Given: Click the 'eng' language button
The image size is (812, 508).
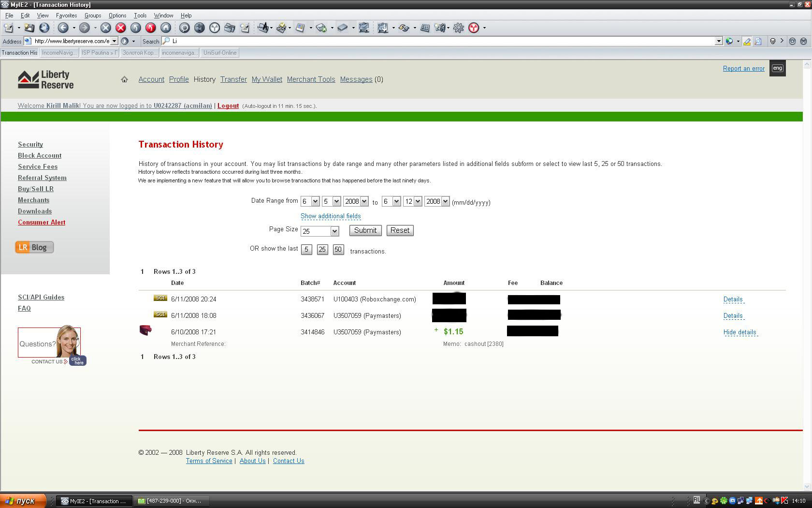Looking at the screenshot, I should tap(777, 68).
